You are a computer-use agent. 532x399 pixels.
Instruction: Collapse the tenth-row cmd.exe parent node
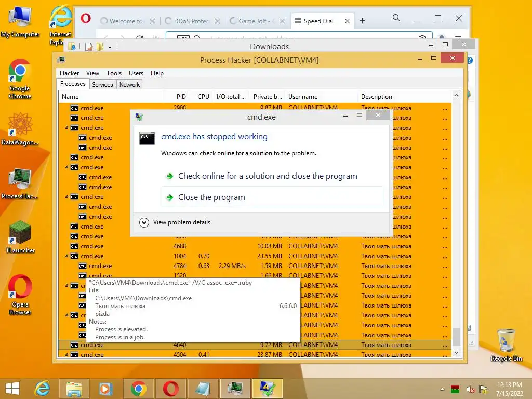click(x=66, y=196)
